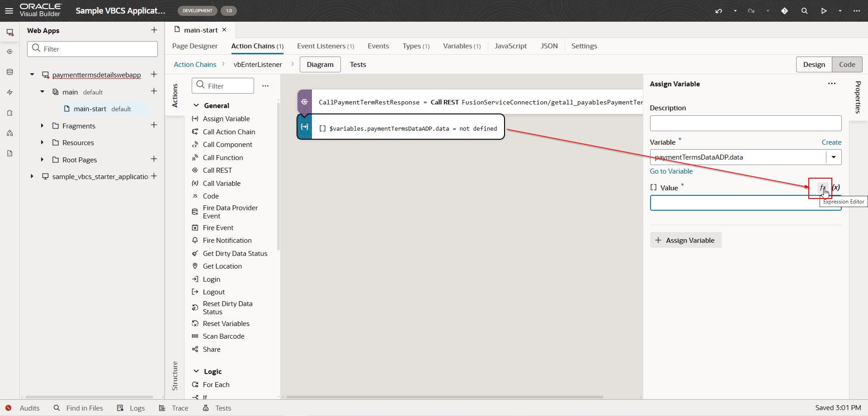868x416 pixels.
Task: Click the add Assign Variable button
Action: click(x=685, y=240)
